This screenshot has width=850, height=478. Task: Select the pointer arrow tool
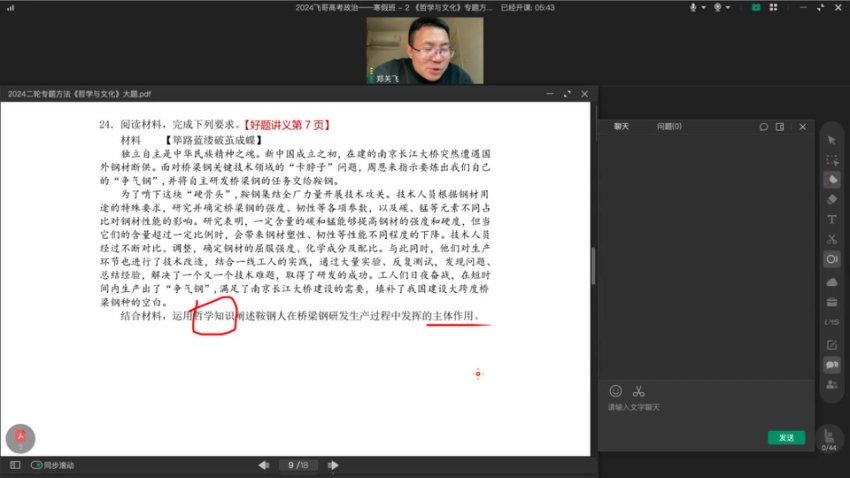coord(832,140)
